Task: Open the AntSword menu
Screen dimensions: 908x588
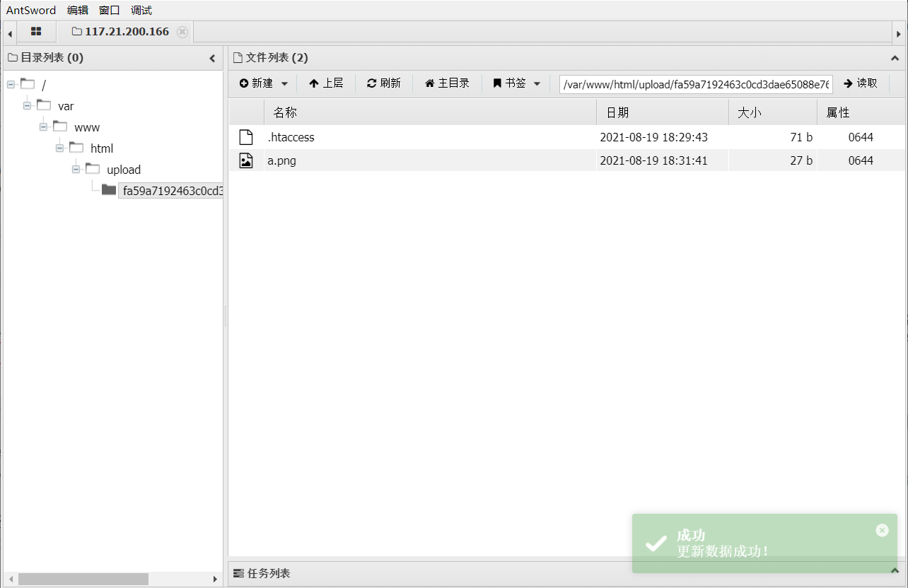Action: [x=31, y=10]
